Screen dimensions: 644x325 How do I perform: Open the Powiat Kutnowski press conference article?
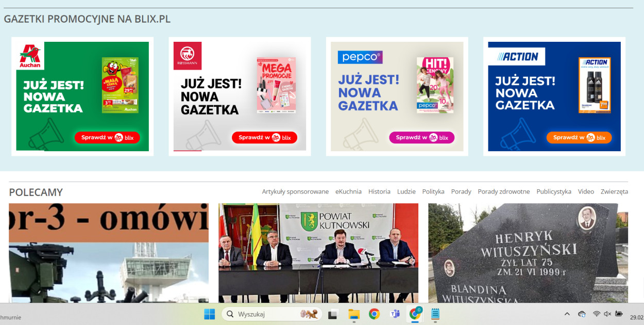(318, 253)
